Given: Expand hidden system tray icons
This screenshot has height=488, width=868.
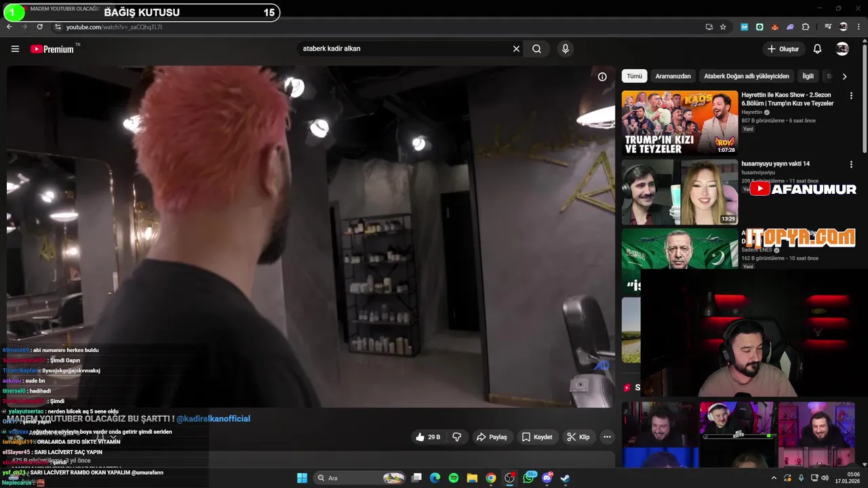Looking at the screenshot, I should [774, 478].
